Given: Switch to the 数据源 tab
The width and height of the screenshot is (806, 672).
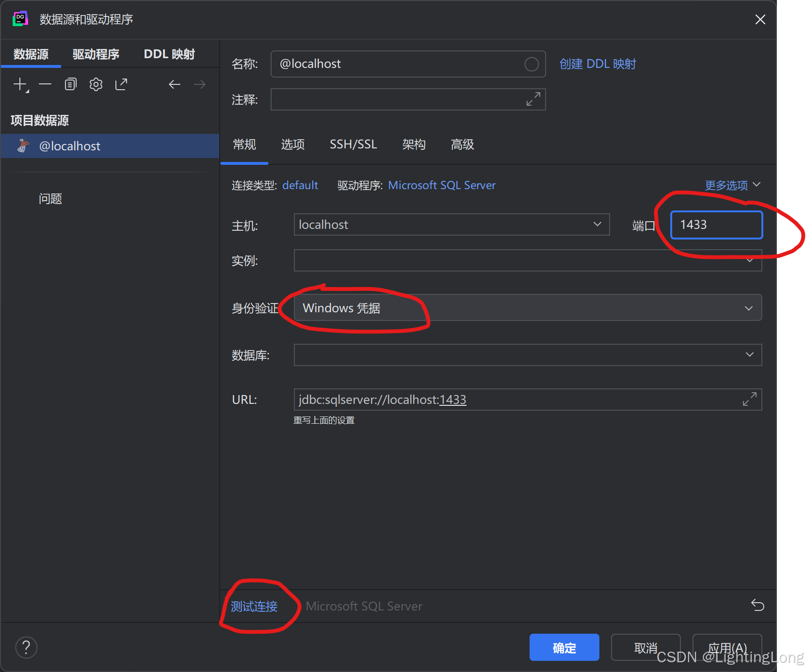Looking at the screenshot, I should click(31, 54).
